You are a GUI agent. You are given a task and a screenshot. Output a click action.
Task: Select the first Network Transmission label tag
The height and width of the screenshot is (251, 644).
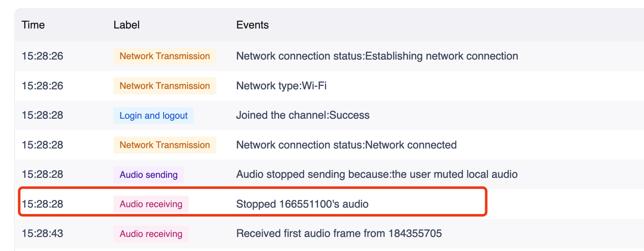pyautogui.click(x=165, y=56)
